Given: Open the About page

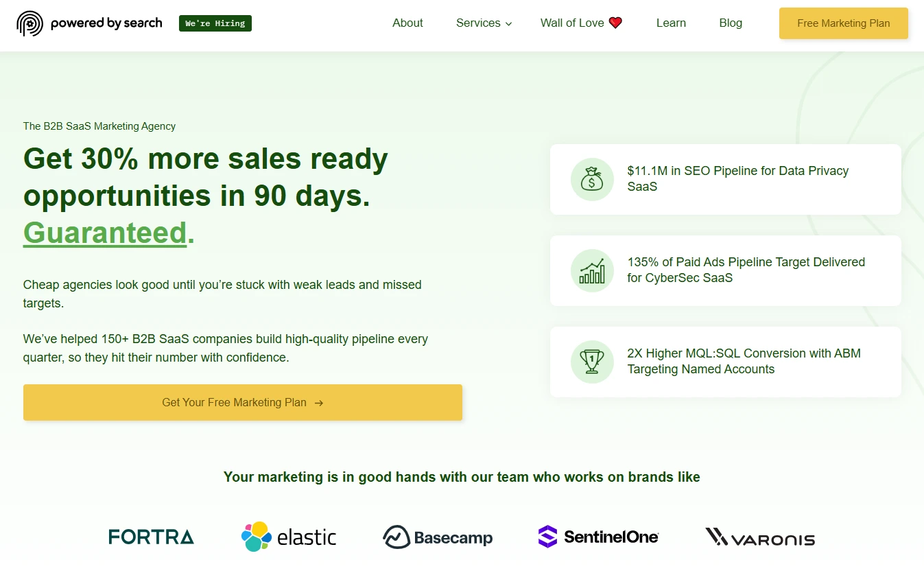Looking at the screenshot, I should [x=407, y=23].
